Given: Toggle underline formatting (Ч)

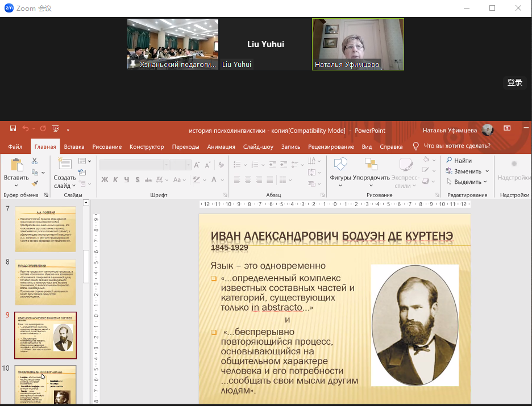Looking at the screenshot, I should pos(126,180).
